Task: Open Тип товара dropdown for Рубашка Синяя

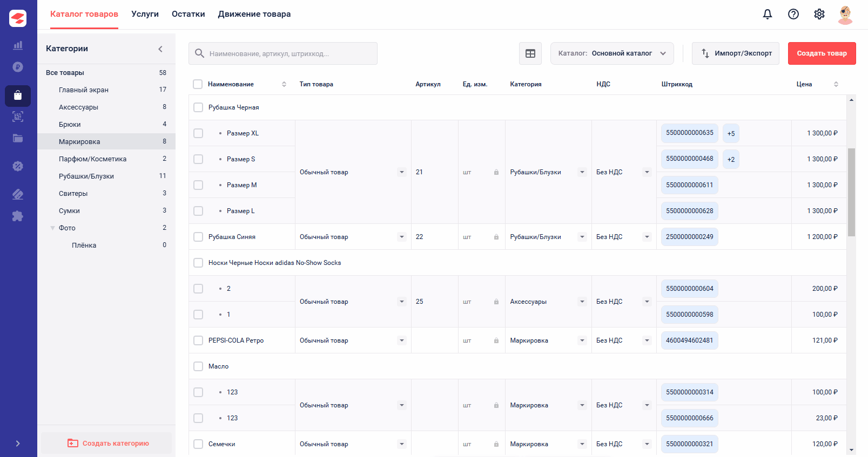Action: point(402,237)
